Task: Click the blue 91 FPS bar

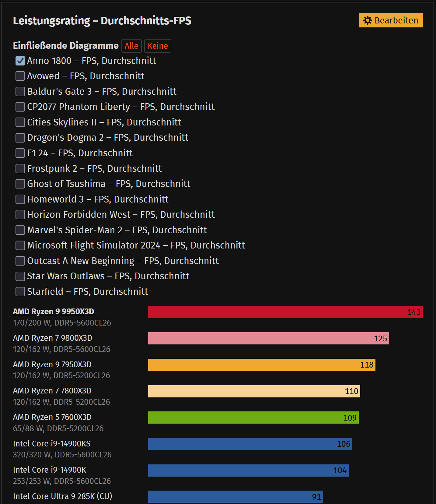Action: click(235, 497)
